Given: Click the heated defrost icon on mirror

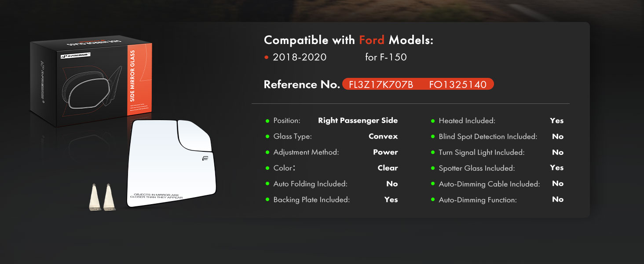Looking at the screenshot, I should [x=205, y=158].
